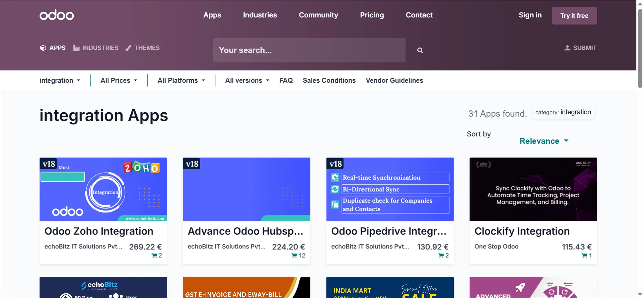
Task: Open the Clockify Integration thumbnail
Action: (x=533, y=189)
